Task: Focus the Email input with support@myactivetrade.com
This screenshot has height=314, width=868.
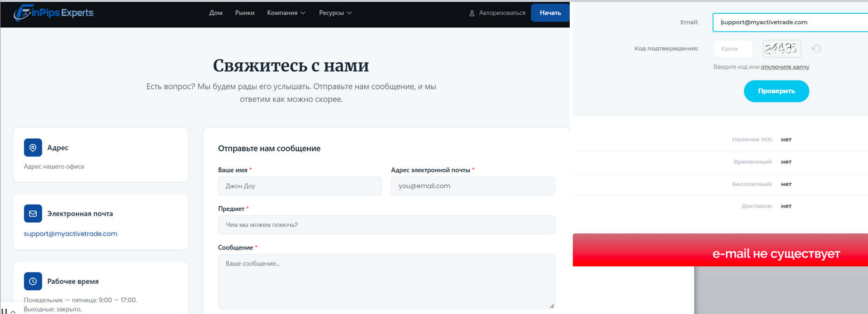Action: click(790, 22)
